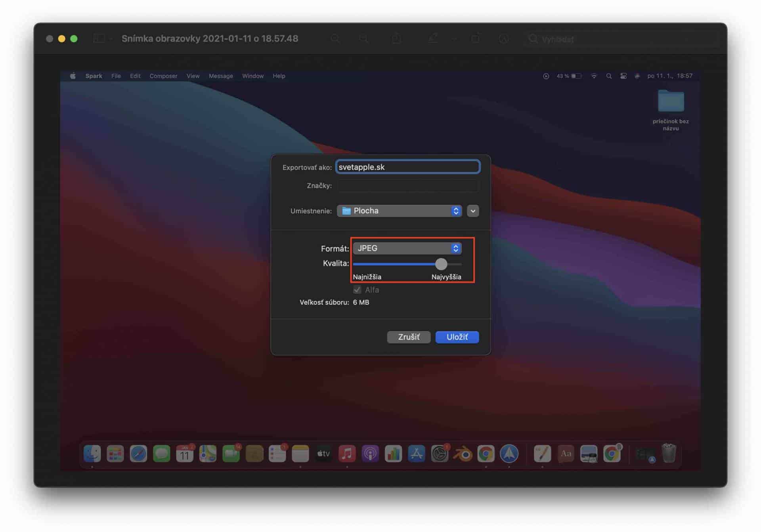Click the Uložiť button
The height and width of the screenshot is (532, 761).
[457, 337]
